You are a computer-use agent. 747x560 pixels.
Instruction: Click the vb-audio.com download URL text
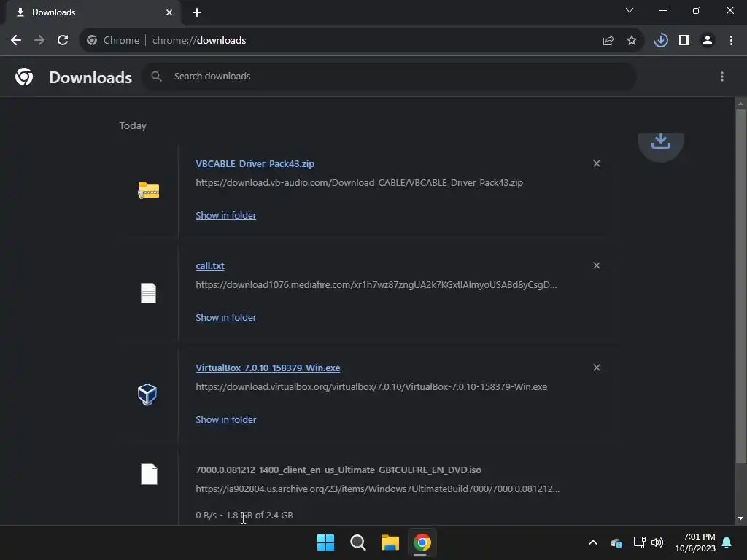pyautogui.click(x=359, y=183)
